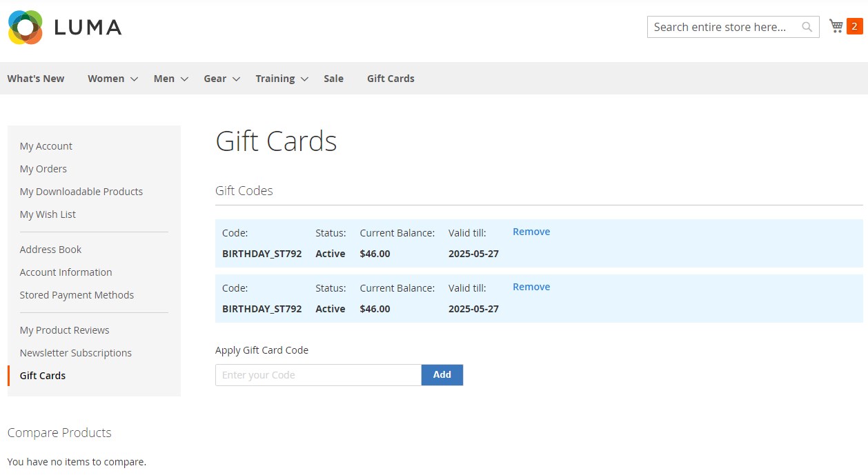The image size is (868, 475).
Task: Open Account Information link
Action: [x=66, y=272]
